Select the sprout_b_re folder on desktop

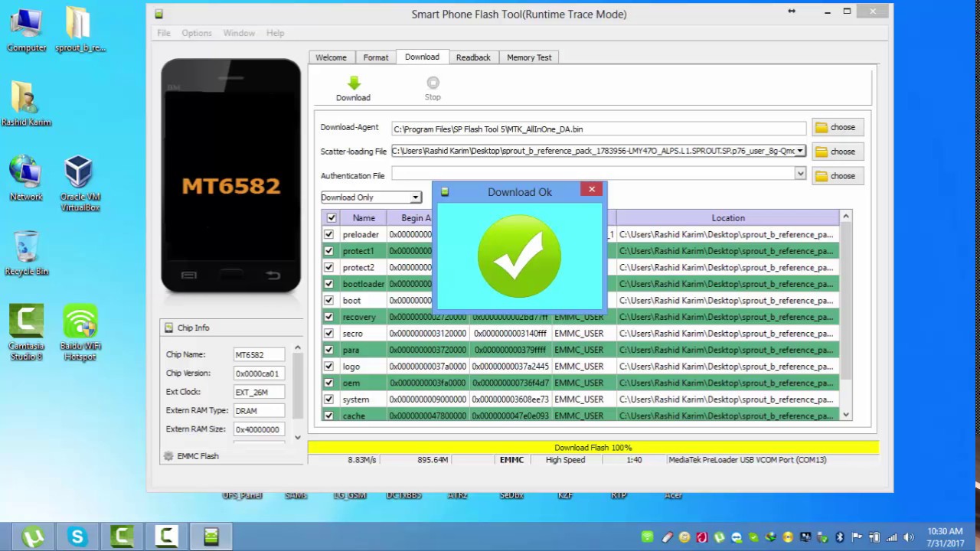(x=80, y=30)
